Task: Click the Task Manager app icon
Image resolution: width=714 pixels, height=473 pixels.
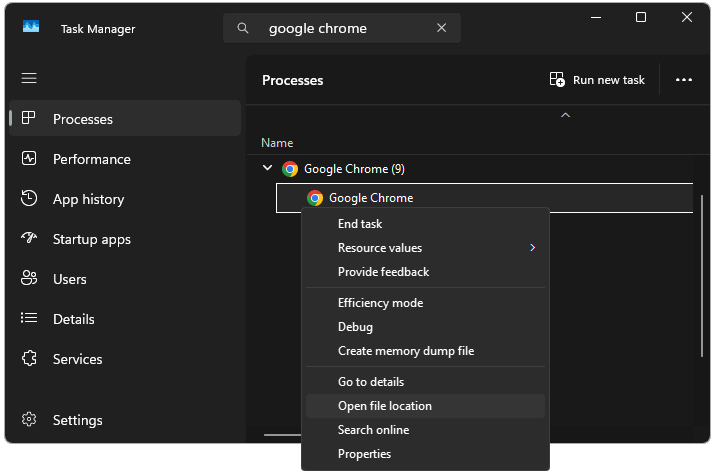Action: pos(31,27)
